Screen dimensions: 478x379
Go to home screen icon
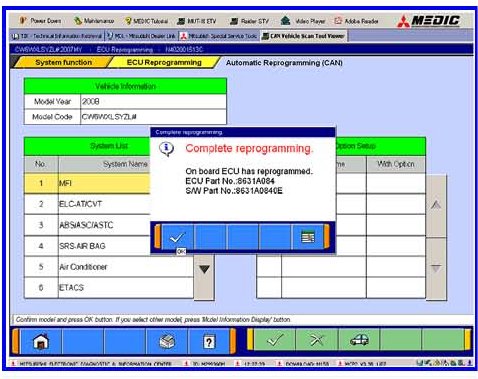(41, 341)
